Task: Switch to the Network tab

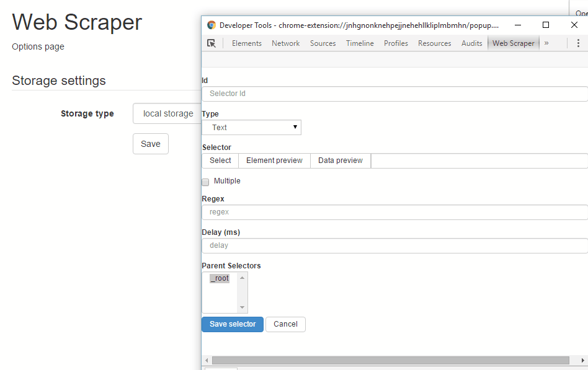Action: (x=286, y=43)
